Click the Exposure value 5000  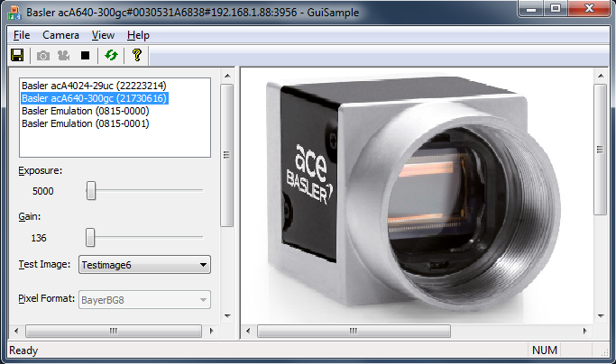(42, 191)
